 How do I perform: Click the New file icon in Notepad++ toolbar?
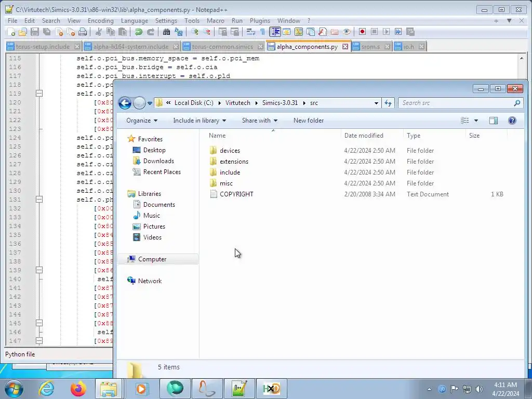[x=11, y=32]
